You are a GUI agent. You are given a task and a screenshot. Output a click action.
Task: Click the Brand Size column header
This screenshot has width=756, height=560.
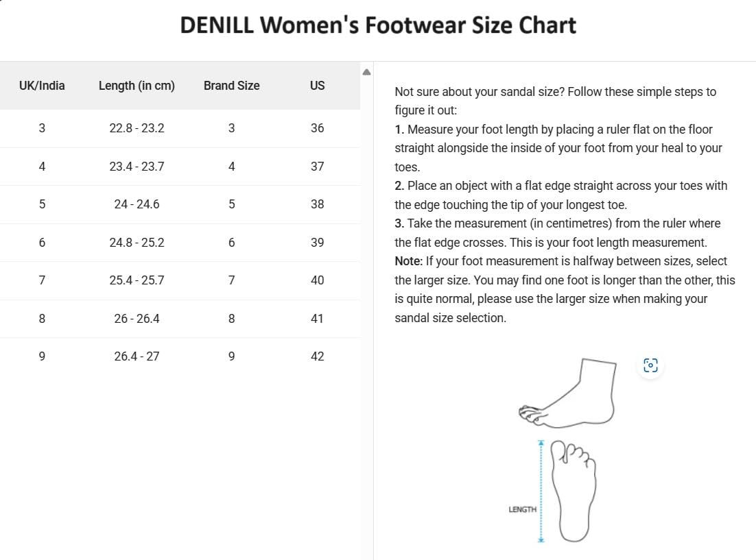click(x=231, y=86)
